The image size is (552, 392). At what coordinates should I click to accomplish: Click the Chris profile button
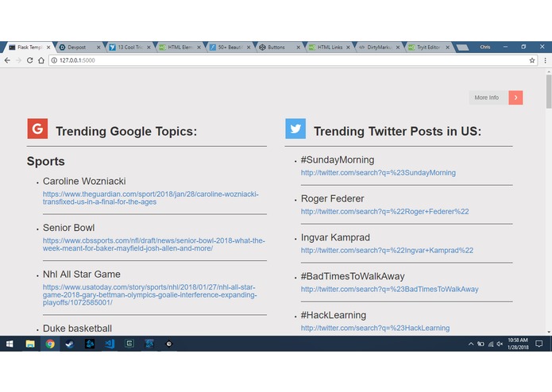pyautogui.click(x=485, y=47)
